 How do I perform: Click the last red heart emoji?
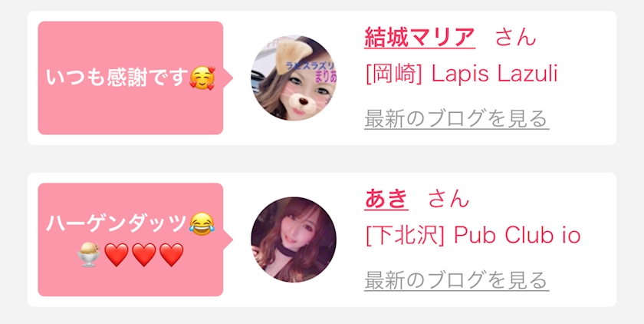(x=171, y=255)
